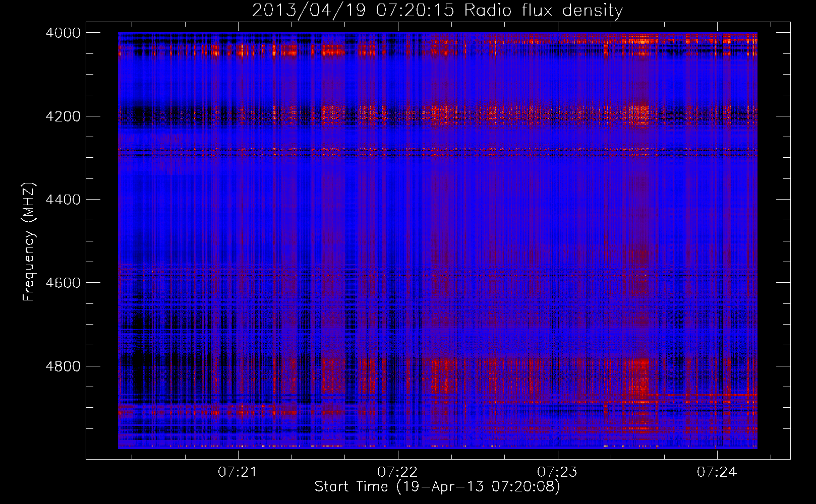Image resolution: width=816 pixels, height=504 pixels.
Task: Select the 4800 frequency axis label
Action: pyautogui.click(x=63, y=366)
